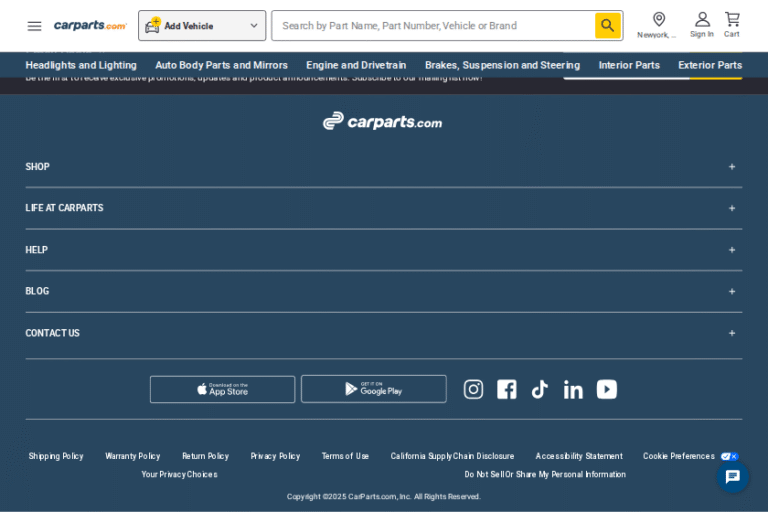Visit CarParts Instagram page

[473, 389]
